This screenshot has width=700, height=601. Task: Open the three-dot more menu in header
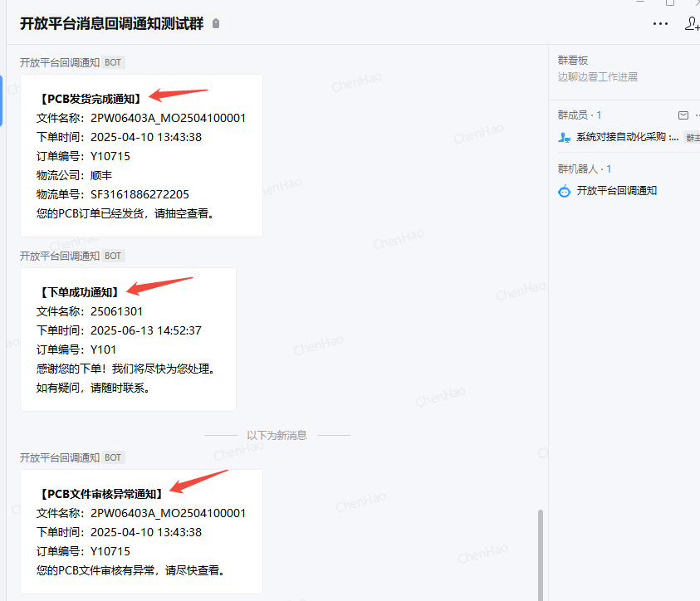[660, 24]
